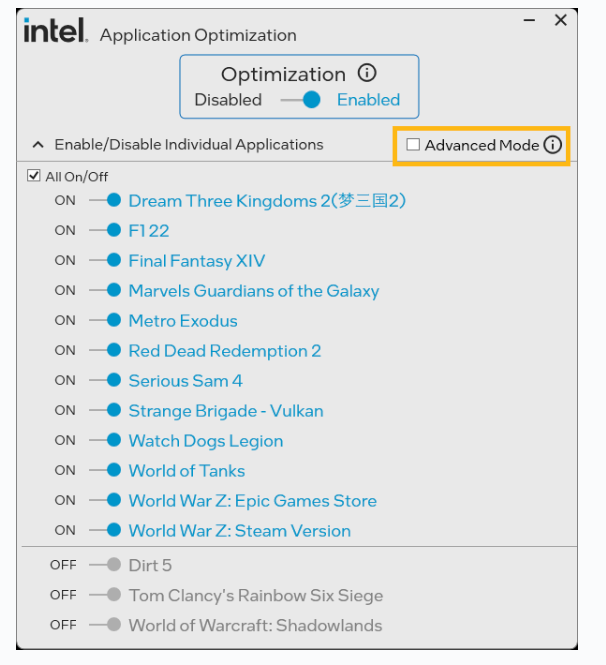The height and width of the screenshot is (665, 606).
Task: Click World of Tanks application name
Action: pyautogui.click(x=187, y=471)
